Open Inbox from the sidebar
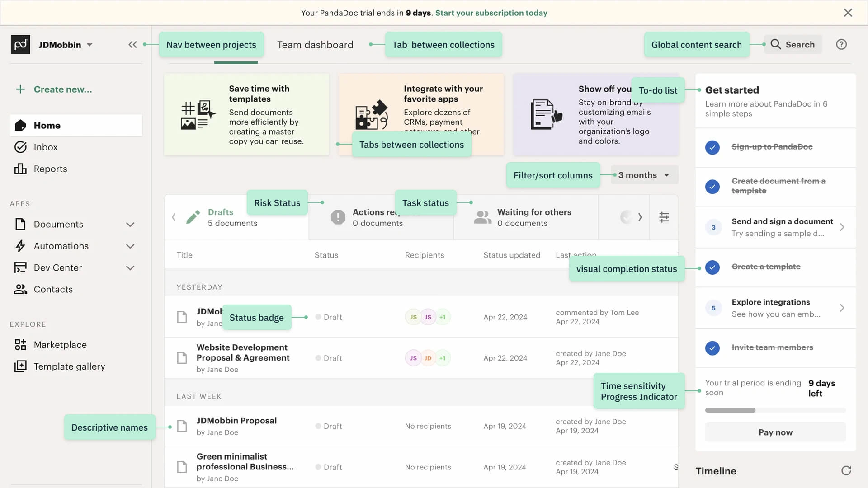This screenshot has width=868, height=488. (76, 147)
